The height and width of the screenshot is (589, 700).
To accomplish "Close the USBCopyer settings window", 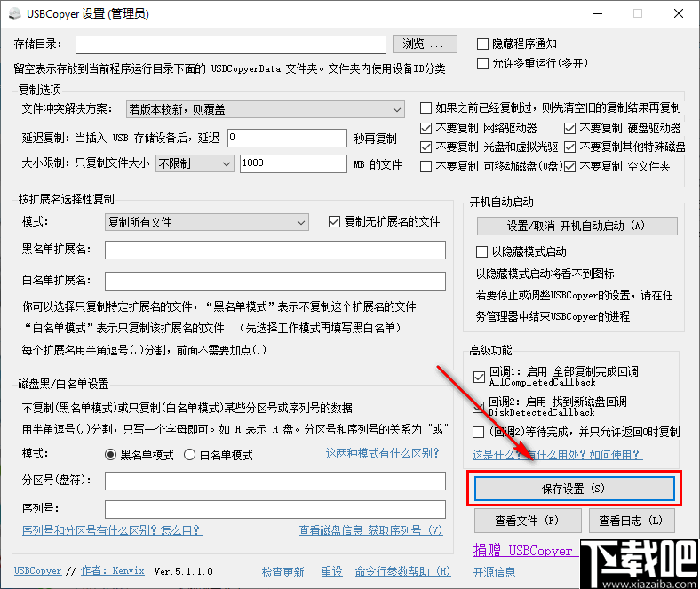I will point(679,13).
